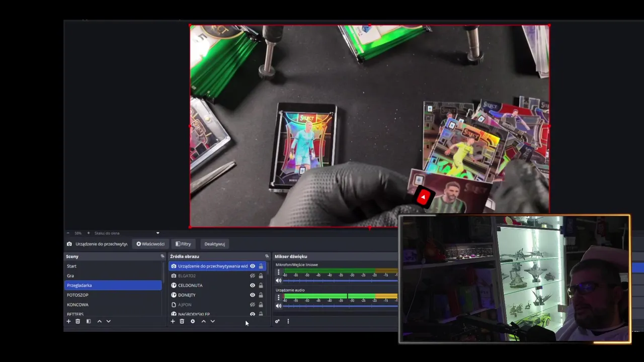Adjust the Mikrofon/Wejście liniowe volume slider
This screenshot has width=644, height=362.
[x=341, y=281]
